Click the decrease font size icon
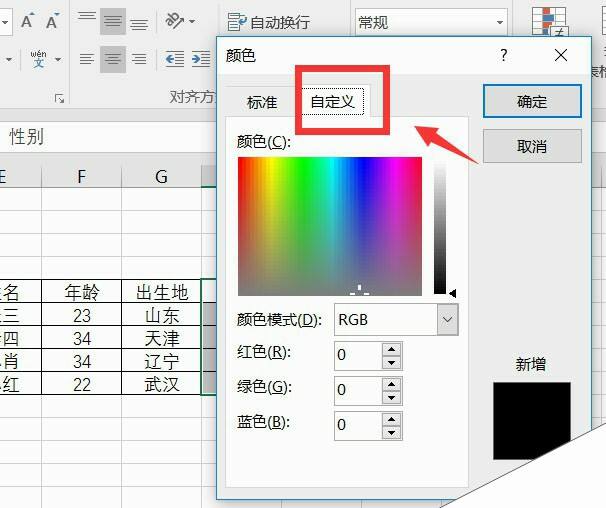 [52, 21]
